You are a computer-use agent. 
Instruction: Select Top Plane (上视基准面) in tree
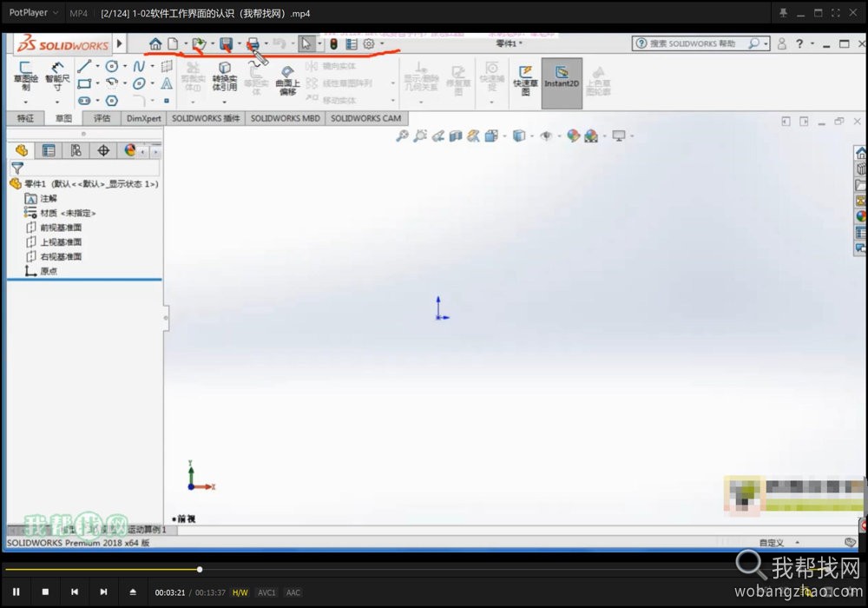(x=54, y=242)
